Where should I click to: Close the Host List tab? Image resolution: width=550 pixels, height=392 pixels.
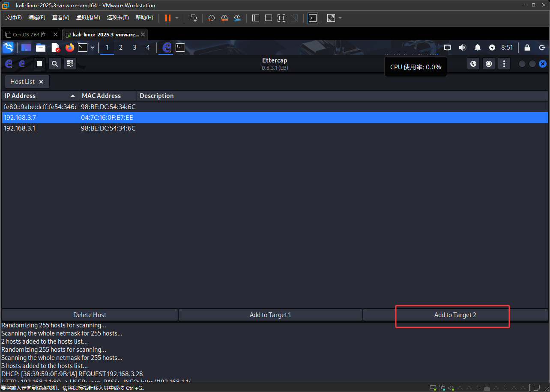(x=41, y=81)
